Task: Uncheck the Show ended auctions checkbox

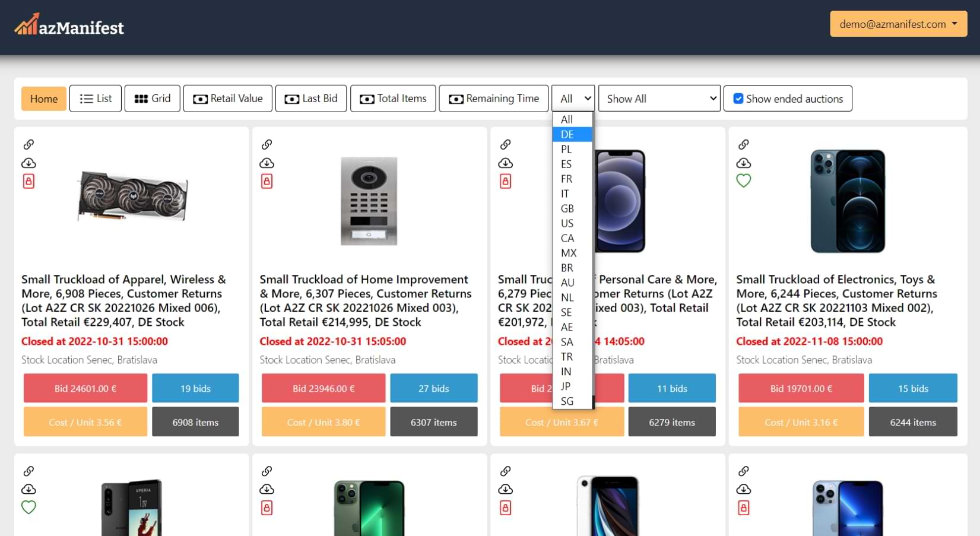Action: pyautogui.click(x=738, y=99)
